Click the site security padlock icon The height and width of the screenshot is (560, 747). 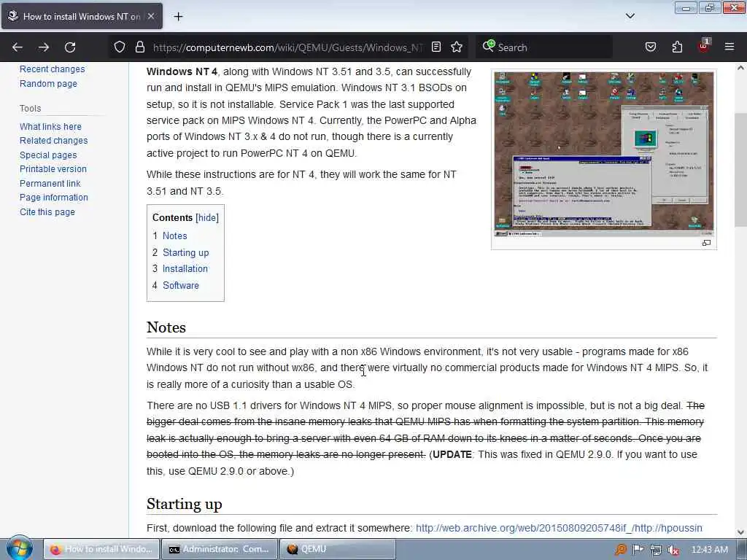coord(139,47)
